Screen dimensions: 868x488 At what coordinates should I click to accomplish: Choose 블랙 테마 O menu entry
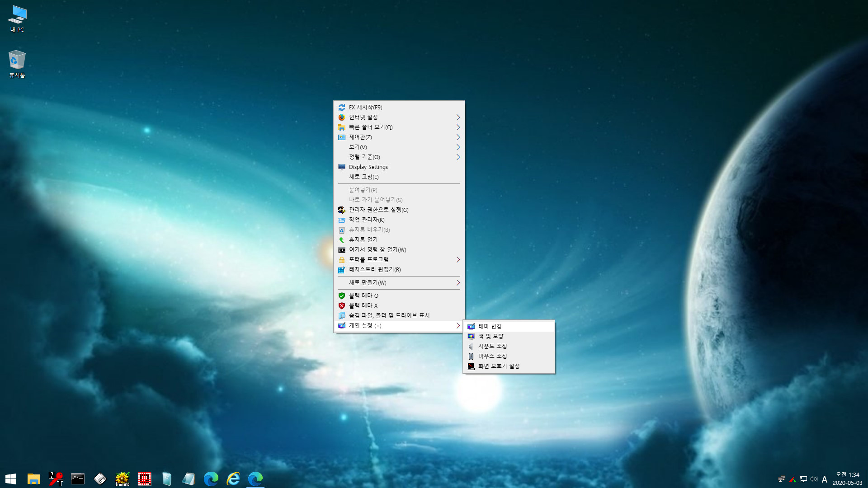pyautogui.click(x=399, y=296)
